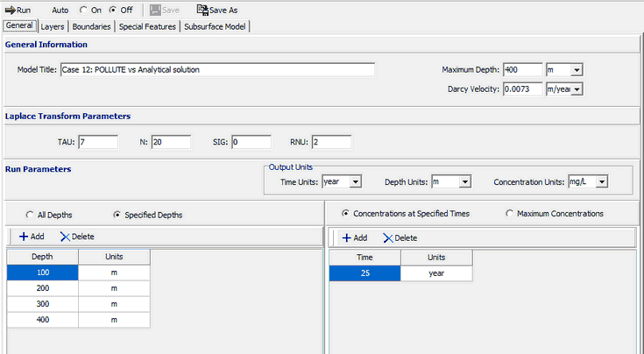Switch to the Layers tab
This screenshot has height=354, width=644.
[52, 26]
